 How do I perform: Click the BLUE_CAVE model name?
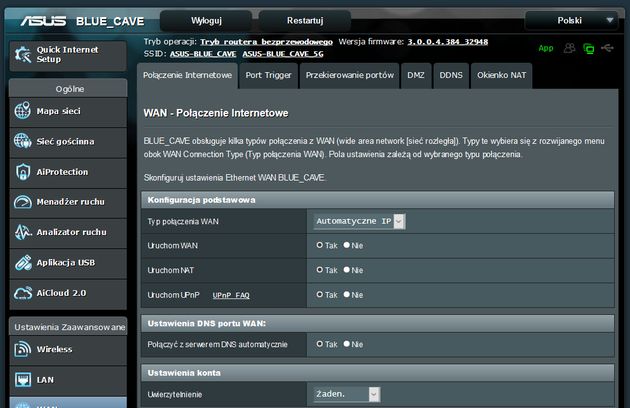point(110,21)
